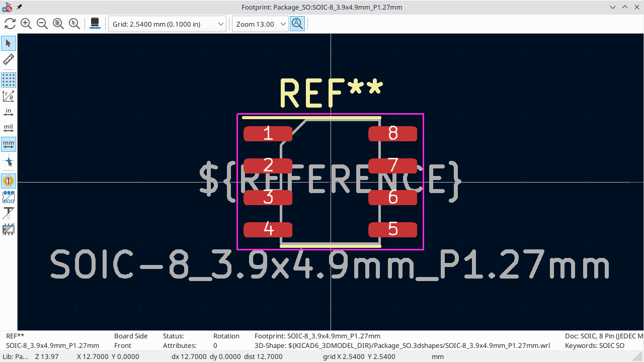Viewport: 644px width, 362px height.
Task: Pick the measure ruler tool
Action: (x=9, y=60)
